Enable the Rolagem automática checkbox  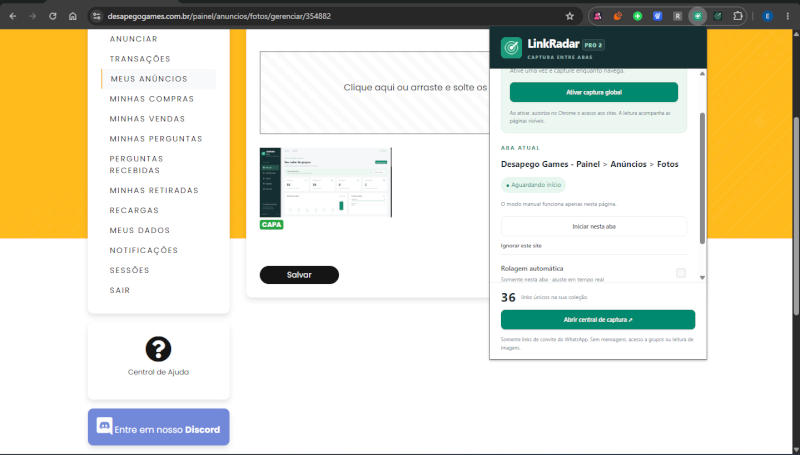click(681, 273)
